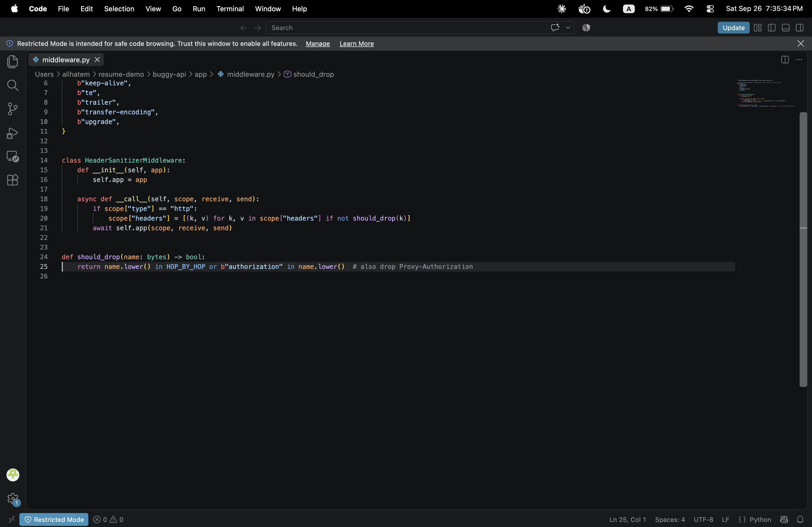Open the Python language mode selector
This screenshot has height=527, width=812.
760,519
